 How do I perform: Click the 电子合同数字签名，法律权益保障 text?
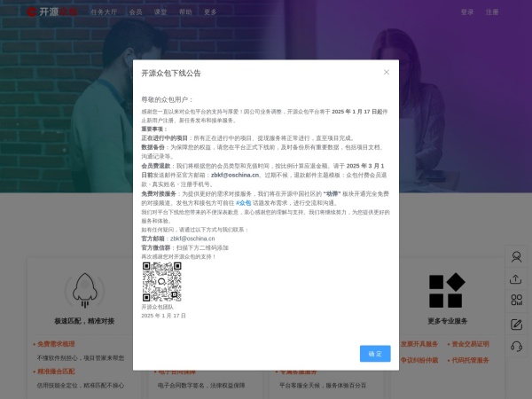point(201,386)
